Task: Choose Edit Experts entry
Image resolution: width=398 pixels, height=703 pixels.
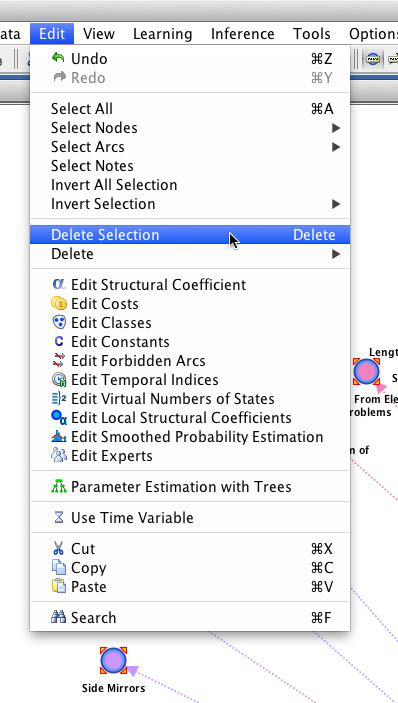Action: (190, 456)
